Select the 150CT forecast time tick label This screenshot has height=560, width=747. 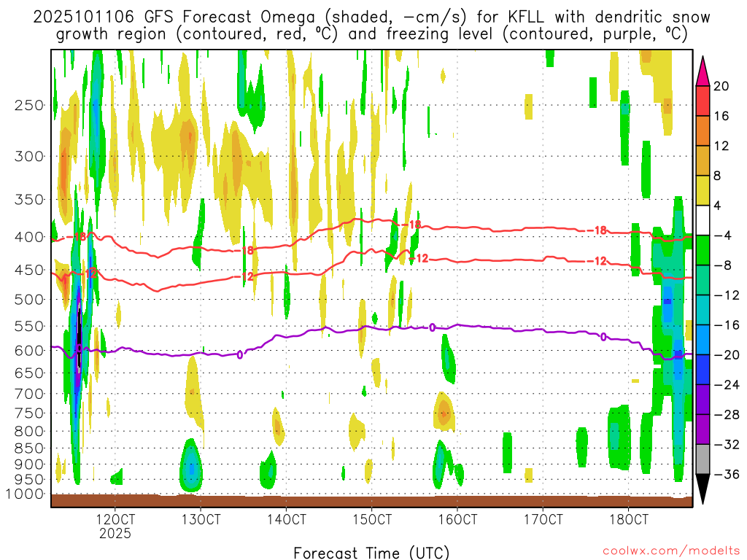pyautogui.click(x=372, y=520)
